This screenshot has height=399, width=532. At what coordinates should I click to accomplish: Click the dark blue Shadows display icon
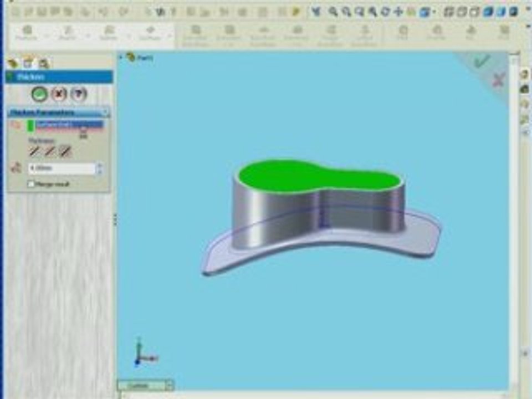tap(513, 12)
